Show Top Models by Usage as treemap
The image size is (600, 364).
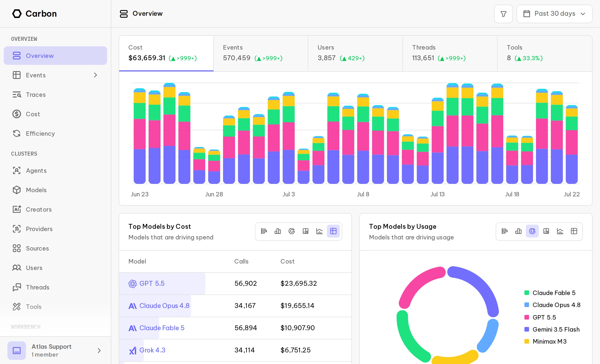546,231
